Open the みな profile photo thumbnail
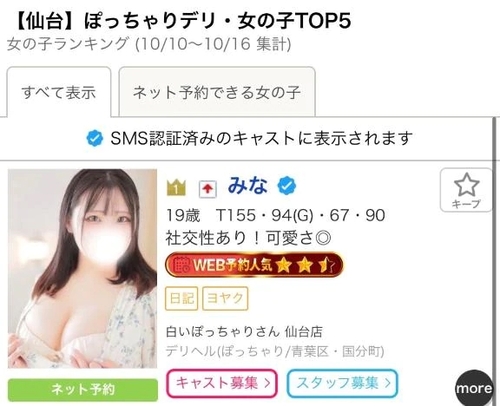Image resolution: width=500 pixels, height=406 pixels. [82, 269]
